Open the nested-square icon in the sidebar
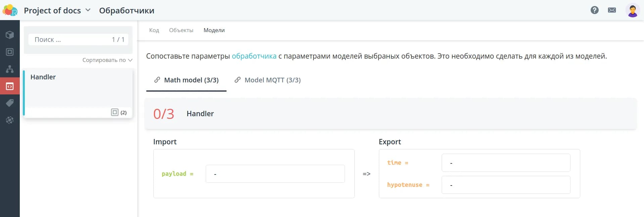The height and width of the screenshot is (217, 644). coord(10,52)
